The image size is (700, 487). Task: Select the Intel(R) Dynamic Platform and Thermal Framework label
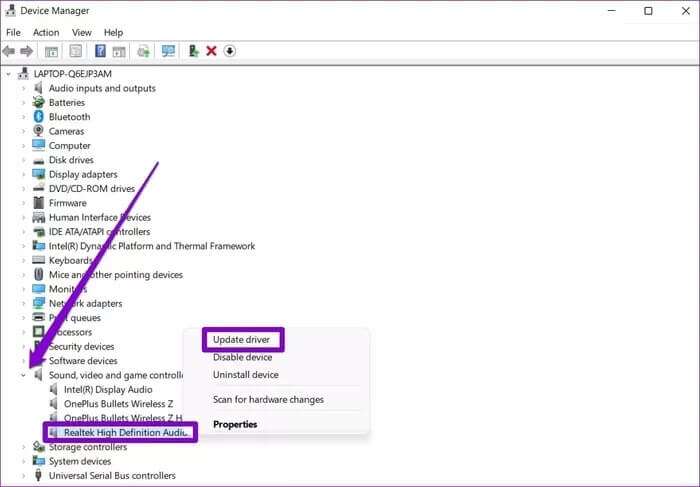[x=152, y=246]
